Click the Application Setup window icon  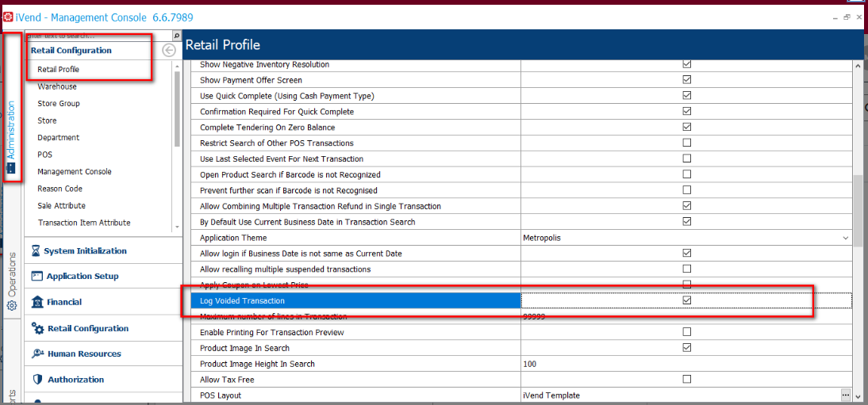pyautogui.click(x=37, y=276)
